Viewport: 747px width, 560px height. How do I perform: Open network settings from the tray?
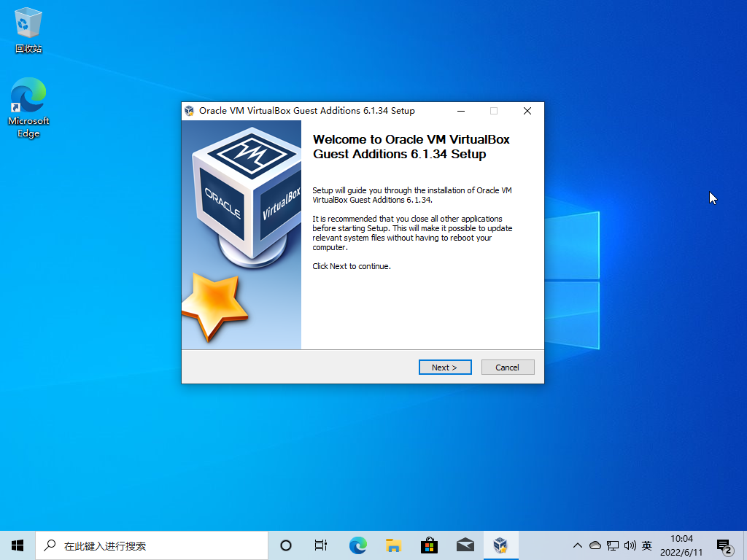click(x=613, y=545)
